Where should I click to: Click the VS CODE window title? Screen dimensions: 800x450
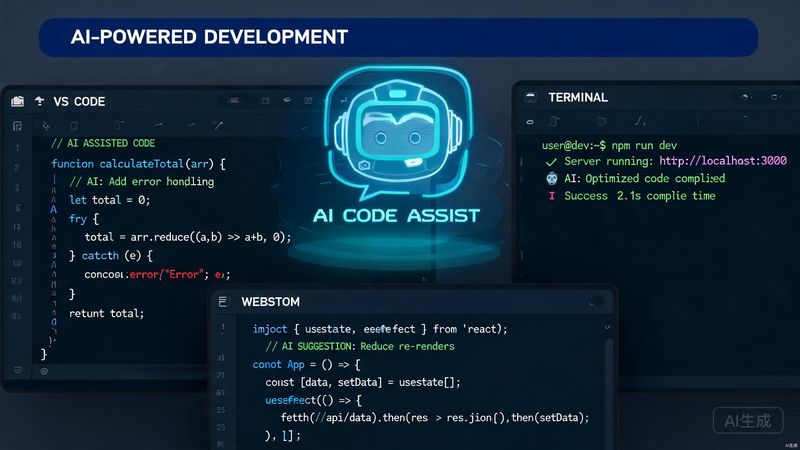79,102
